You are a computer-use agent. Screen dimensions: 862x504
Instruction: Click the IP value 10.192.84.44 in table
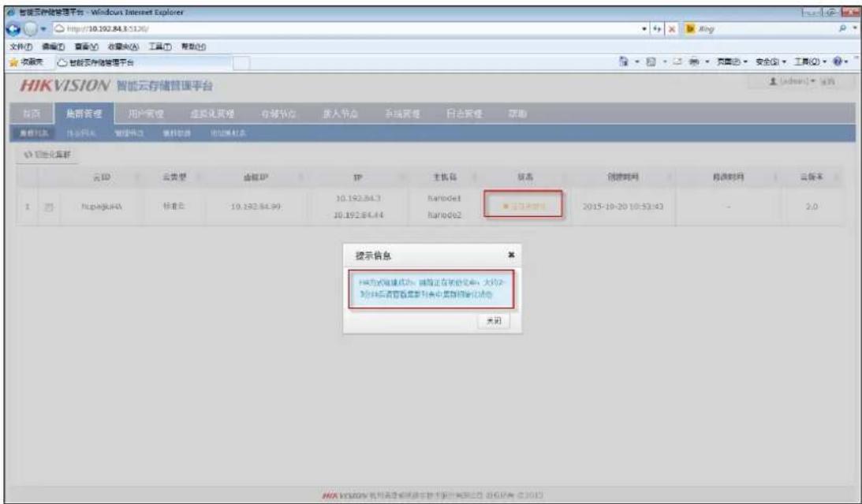(358, 215)
